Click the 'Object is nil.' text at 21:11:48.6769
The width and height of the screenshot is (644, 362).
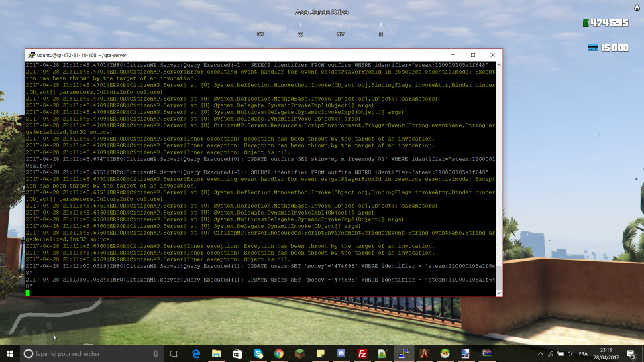pos(267,259)
